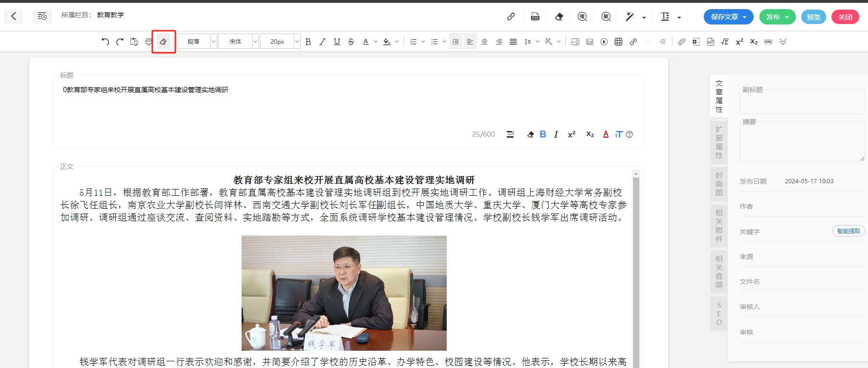Click the clear formatting eraser in editor toolbar
The image size is (868, 368).
[163, 42]
